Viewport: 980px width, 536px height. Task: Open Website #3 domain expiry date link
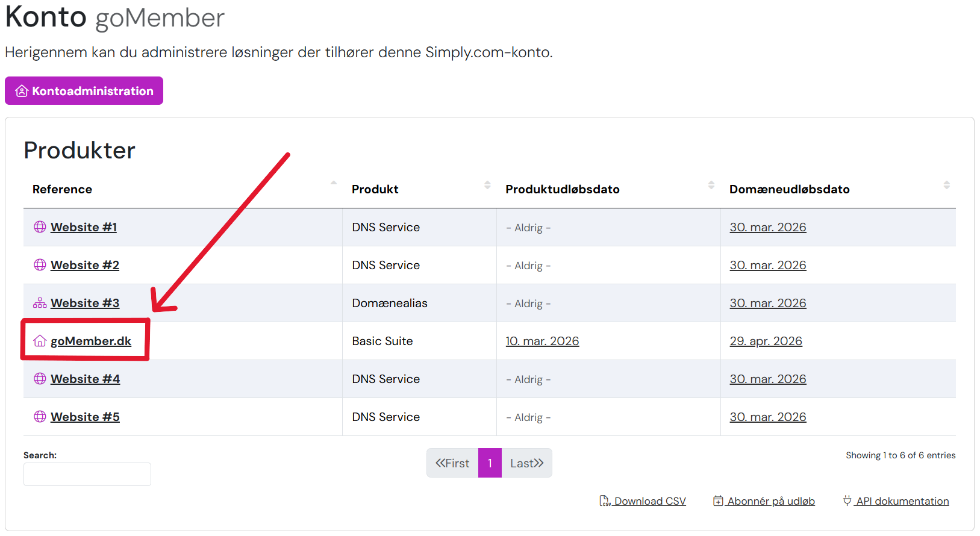(x=768, y=303)
